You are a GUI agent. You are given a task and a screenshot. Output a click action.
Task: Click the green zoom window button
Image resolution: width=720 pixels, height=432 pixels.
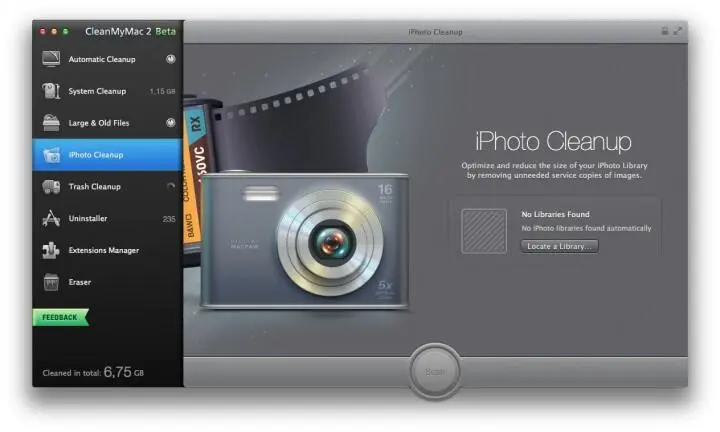tap(66, 31)
